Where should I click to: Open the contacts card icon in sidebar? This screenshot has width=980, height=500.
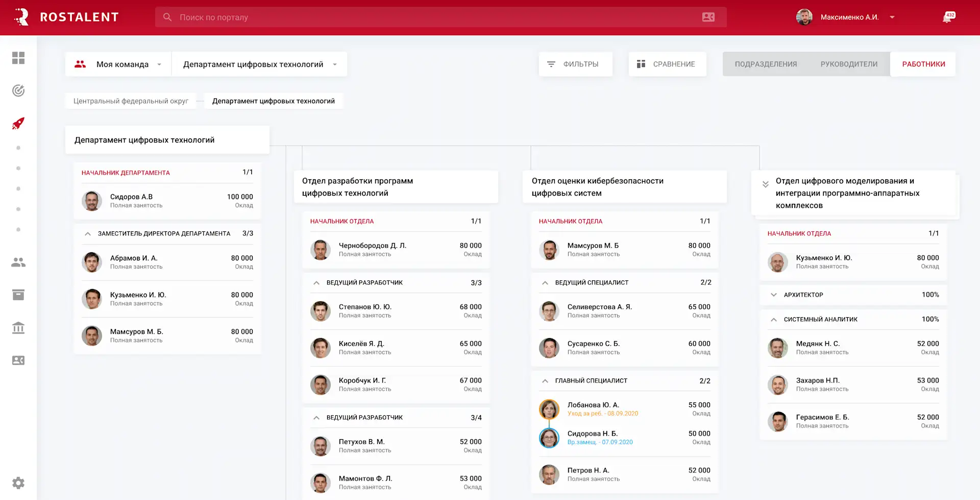point(18,361)
